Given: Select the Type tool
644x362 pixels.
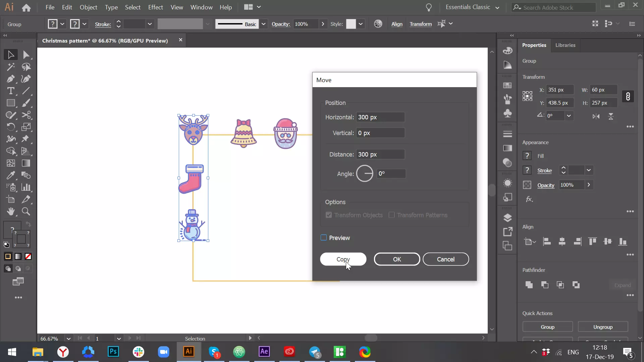Looking at the screenshot, I should 10,91.
